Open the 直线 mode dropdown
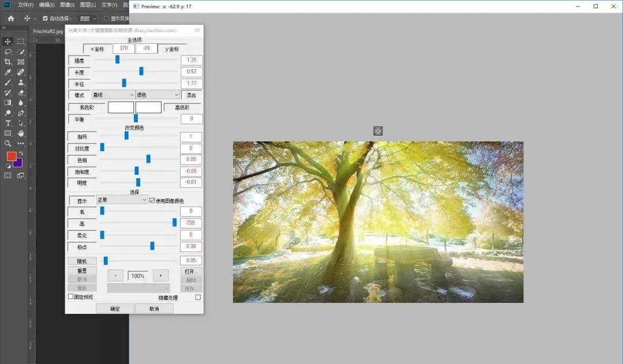623x364 pixels. pos(113,95)
